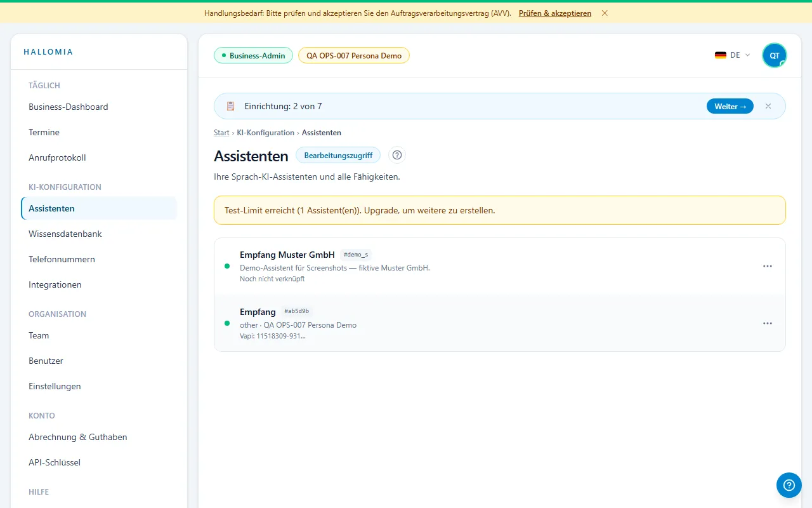The height and width of the screenshot is (508, 812).
Task: Click the German flag language selector
Action: coord(721,55)
